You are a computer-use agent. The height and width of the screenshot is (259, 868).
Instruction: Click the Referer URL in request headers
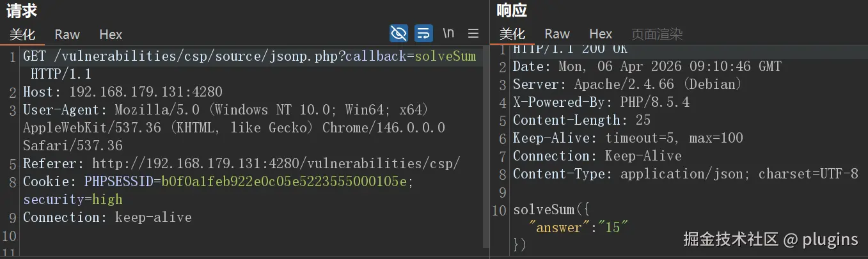click(x=276, y=164)
